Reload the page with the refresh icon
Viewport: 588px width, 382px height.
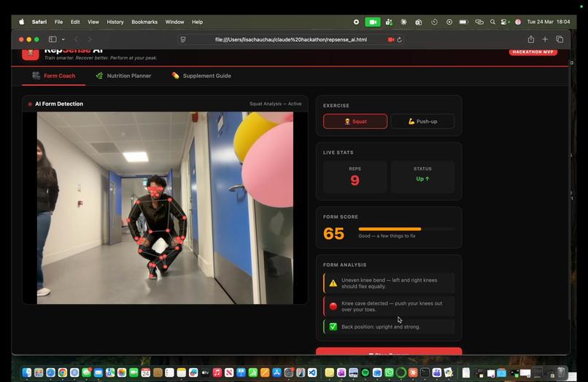pyautogui.click(x=399, y=39)
